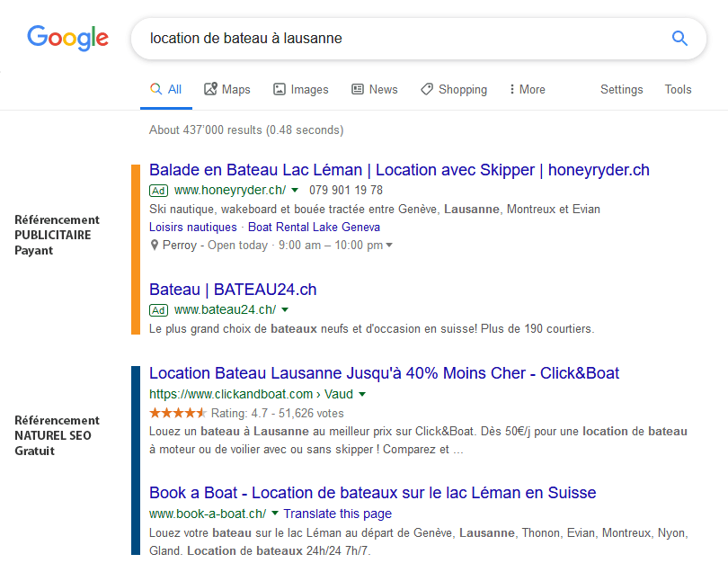
Task: Open the Balade en Bateau Lac Léman ad
Action: pos(399,170)
